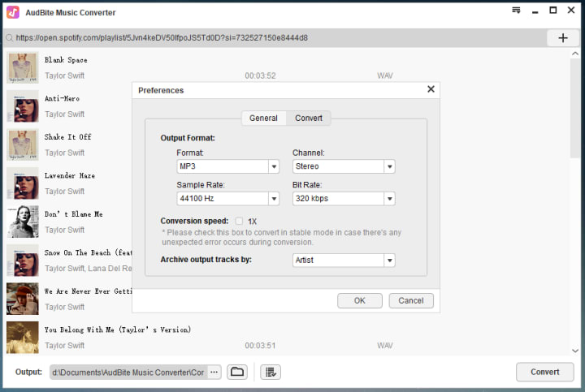Click the track list scrollbar down arrow
Screen dimensions: 585x392
pyautogui.click(x=575, y=351)
